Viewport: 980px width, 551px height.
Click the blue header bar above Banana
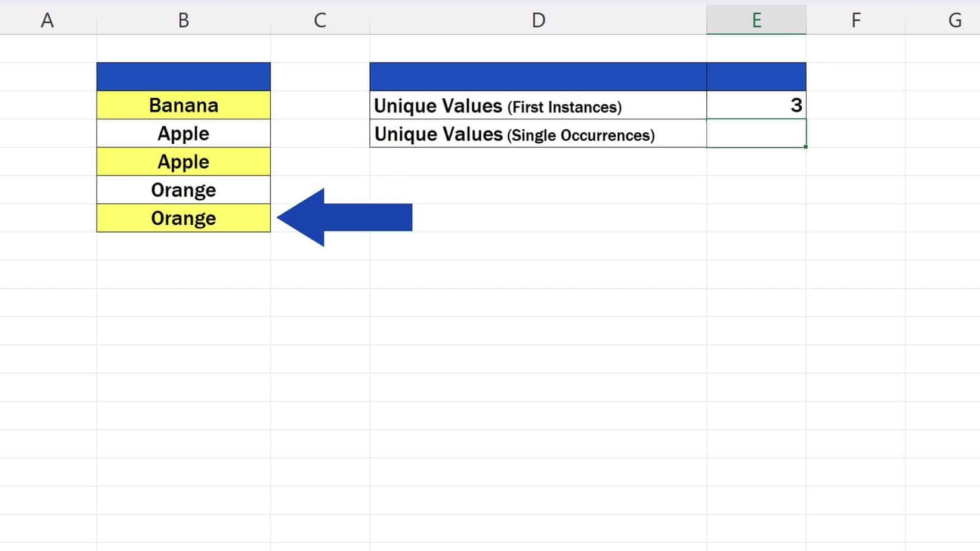click(x=183, y=76)
